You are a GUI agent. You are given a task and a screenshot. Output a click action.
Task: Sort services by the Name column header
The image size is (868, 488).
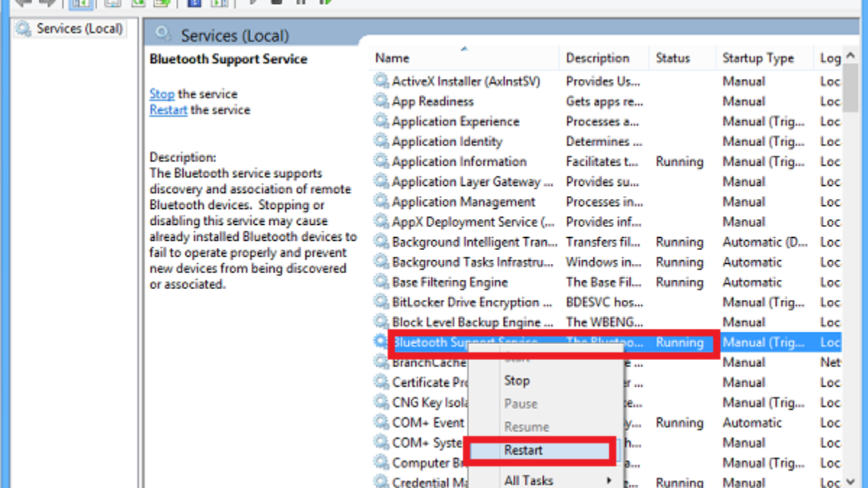click(464, 58)
